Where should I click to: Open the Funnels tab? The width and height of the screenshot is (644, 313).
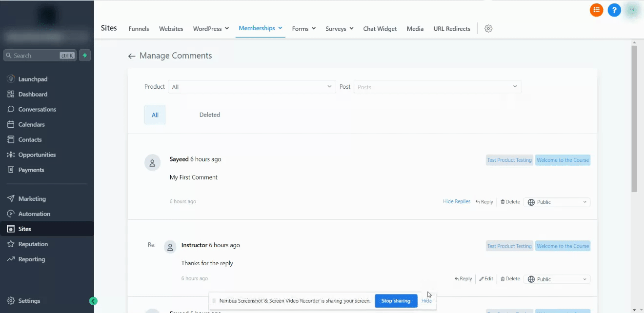click(x=139, y=29)
